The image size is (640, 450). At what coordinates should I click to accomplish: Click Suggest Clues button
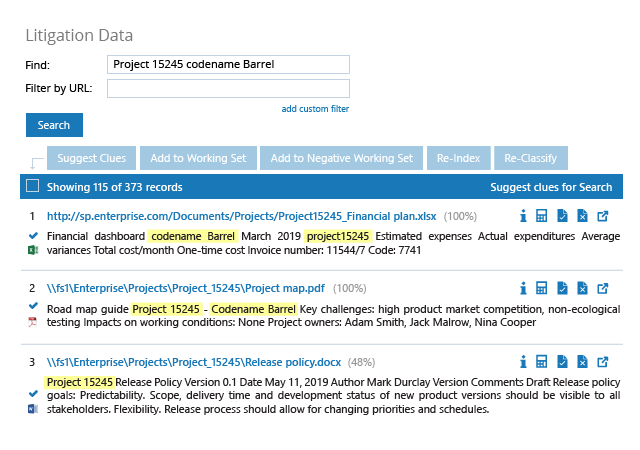point(91,158)
